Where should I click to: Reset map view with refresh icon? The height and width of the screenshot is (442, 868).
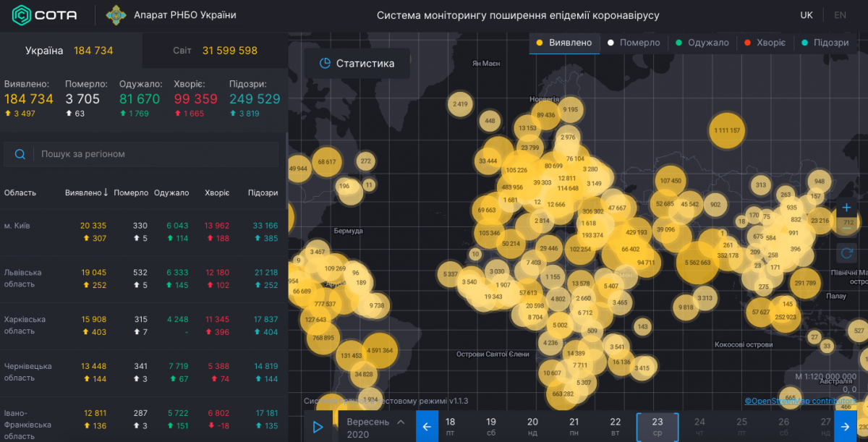coord(847,253)
